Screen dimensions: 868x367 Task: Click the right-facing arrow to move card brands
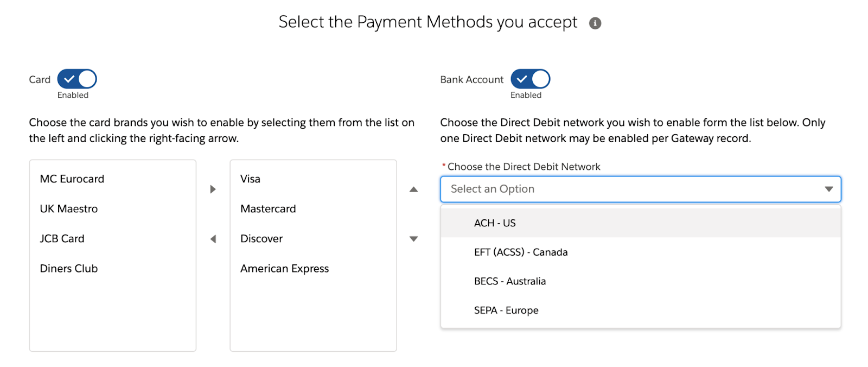(213, 189)
